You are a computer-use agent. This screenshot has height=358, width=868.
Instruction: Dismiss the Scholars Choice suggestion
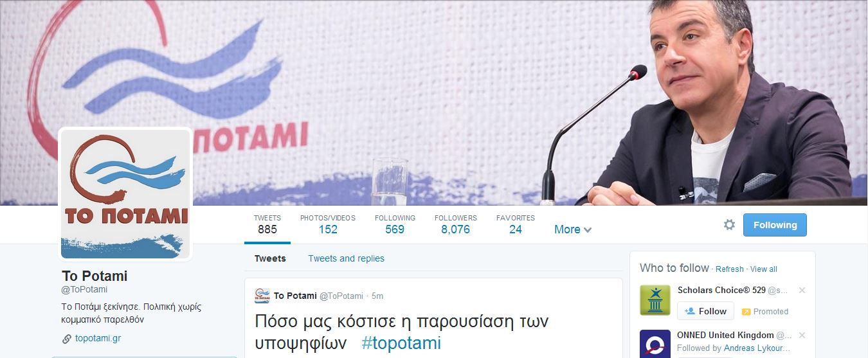tap(802, 291)
